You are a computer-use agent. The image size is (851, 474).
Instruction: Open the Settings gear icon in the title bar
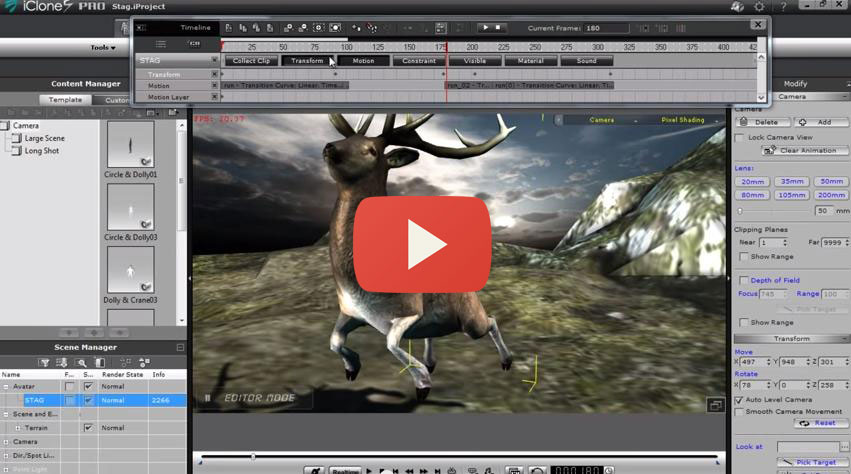tap(759, 7)
